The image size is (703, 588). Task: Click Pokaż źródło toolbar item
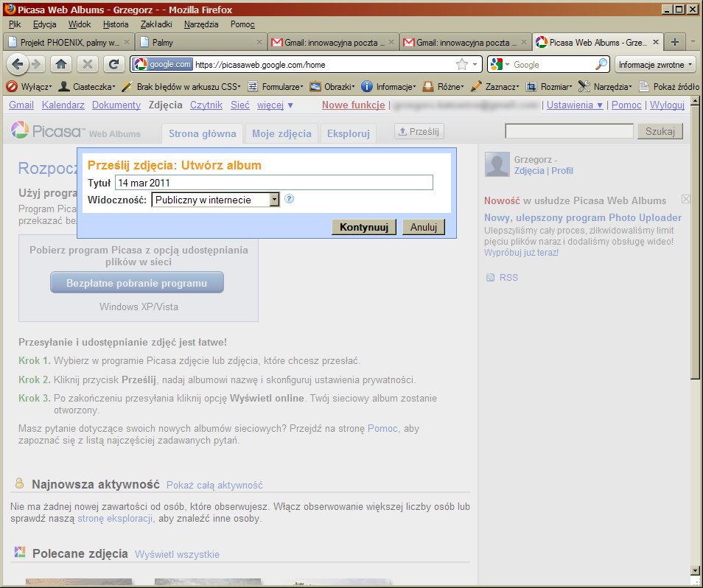click(x=670, y=86)
